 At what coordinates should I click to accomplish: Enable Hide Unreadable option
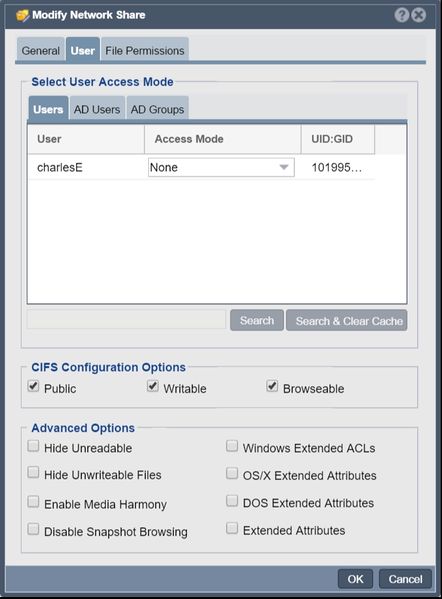(x=33, y=446)
